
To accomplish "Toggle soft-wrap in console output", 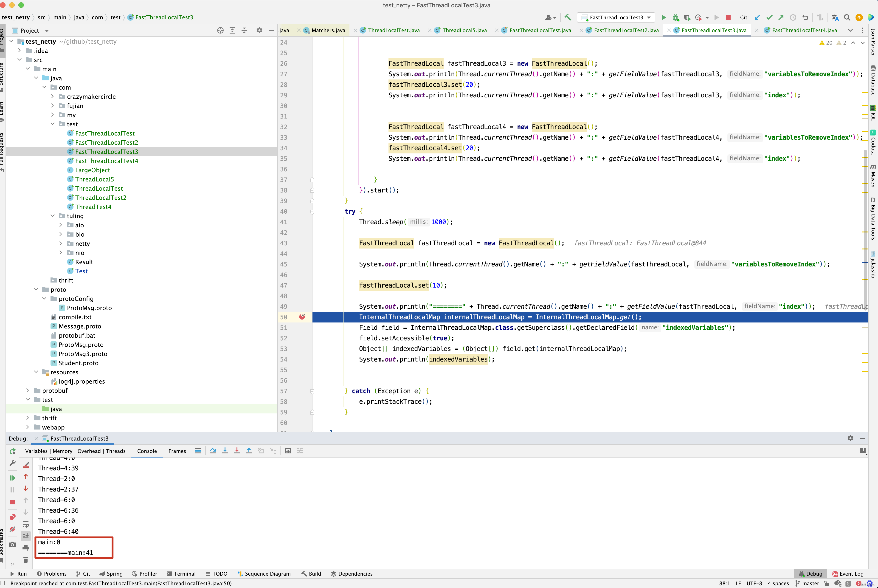I will click(25, 524).
